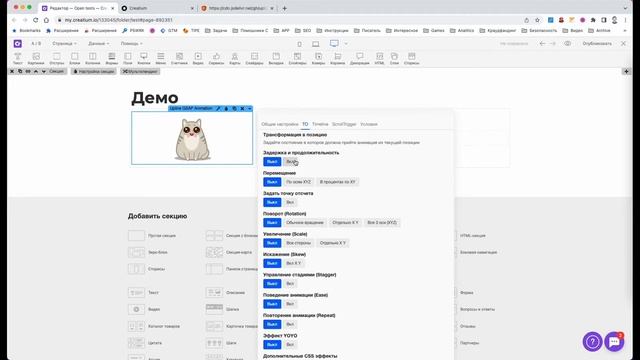Set Поворот (Rotation) to Обычное вращение
640x360 pixels.
305,223
